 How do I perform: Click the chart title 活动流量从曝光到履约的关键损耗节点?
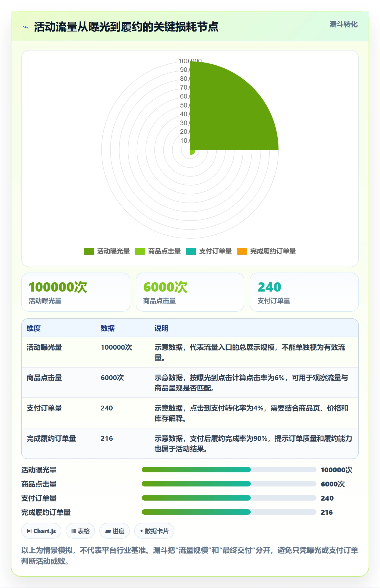click(126, 27)
